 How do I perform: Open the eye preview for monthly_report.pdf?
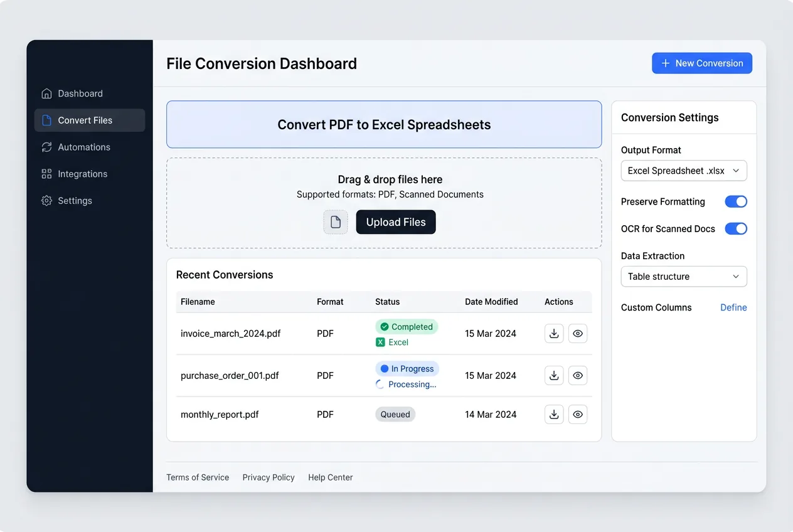pos(578,414)
